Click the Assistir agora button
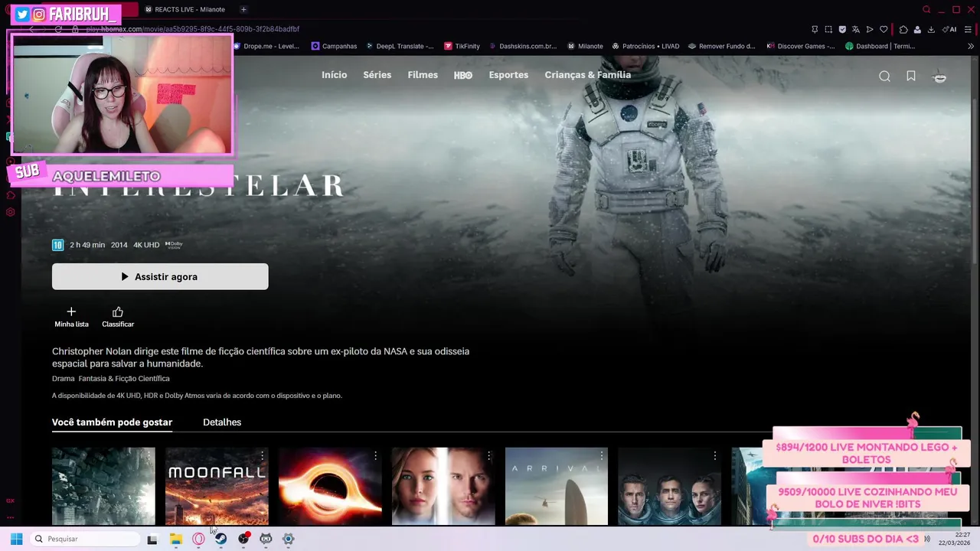 [160, 276]
